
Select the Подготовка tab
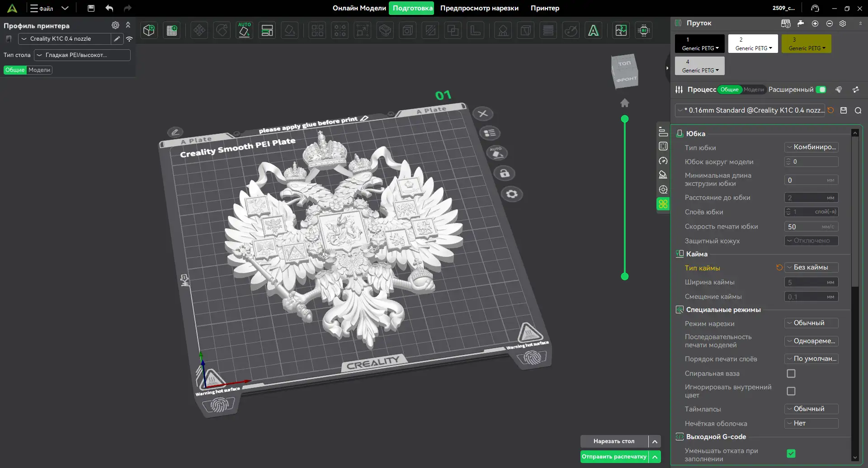pos(412,8)
